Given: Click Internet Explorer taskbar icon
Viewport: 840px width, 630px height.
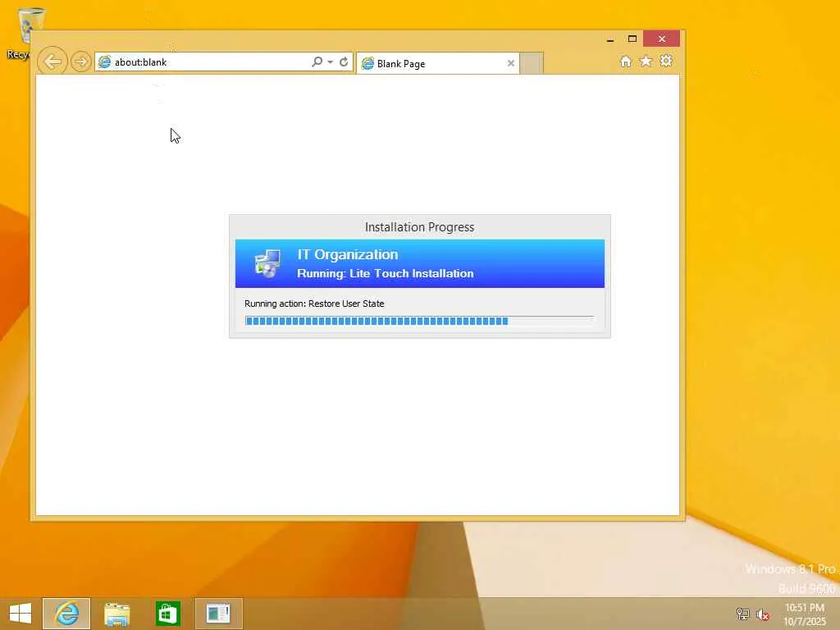Looking at the screenshot, I should click(x=66, y=614).
